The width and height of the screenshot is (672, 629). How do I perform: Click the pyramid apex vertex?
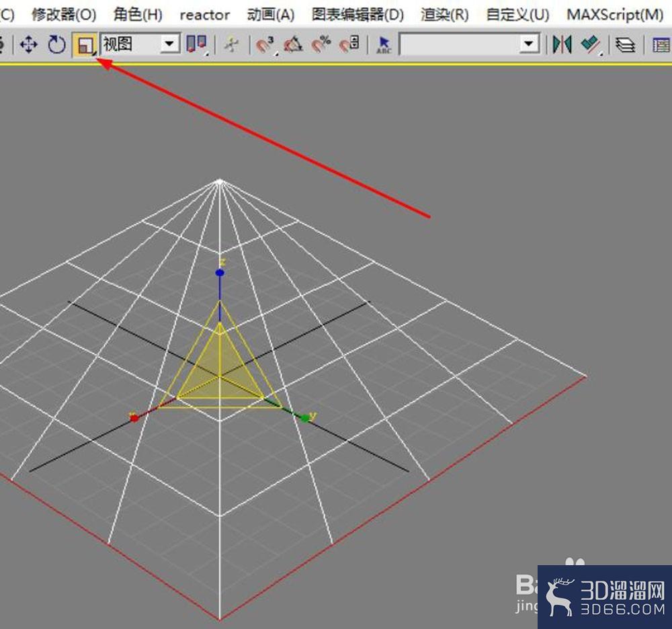click(x=220, y=181)
